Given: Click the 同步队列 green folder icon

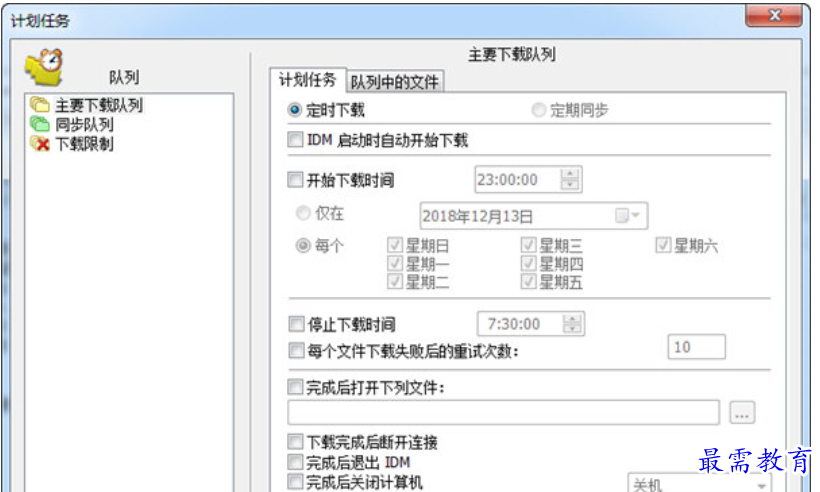Looking at the screenshot, I should pyautogui.click(x=40, y=124).
